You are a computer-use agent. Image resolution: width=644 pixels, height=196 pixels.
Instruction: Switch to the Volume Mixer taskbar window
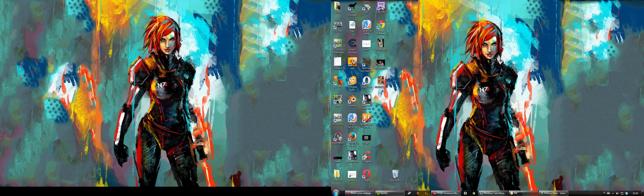point(553,193)
